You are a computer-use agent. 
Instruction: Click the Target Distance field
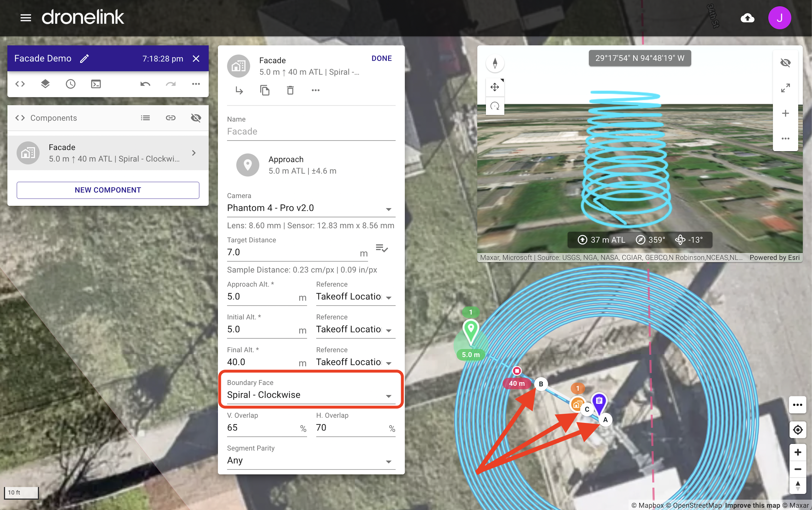coord(297,253)
